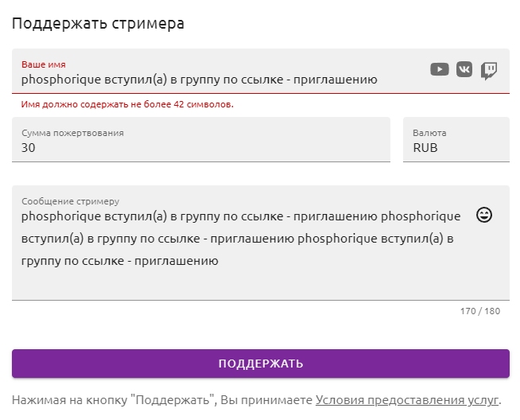Click the 'Сообщение стримеру' label
The image size is (520, 420).
click(x=70, y=201)
